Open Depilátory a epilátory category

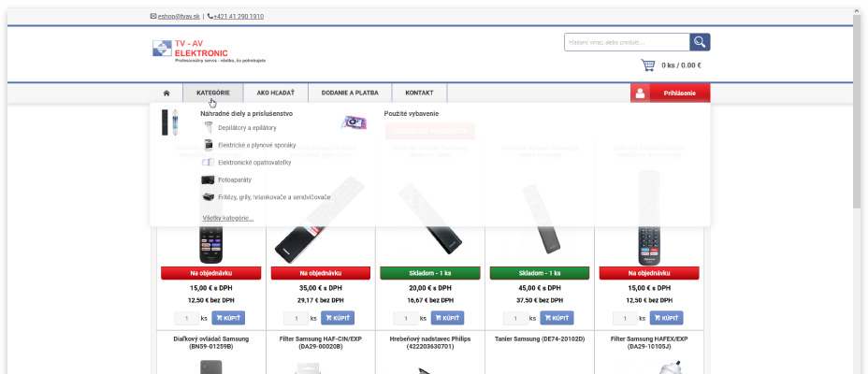point(247,128)
